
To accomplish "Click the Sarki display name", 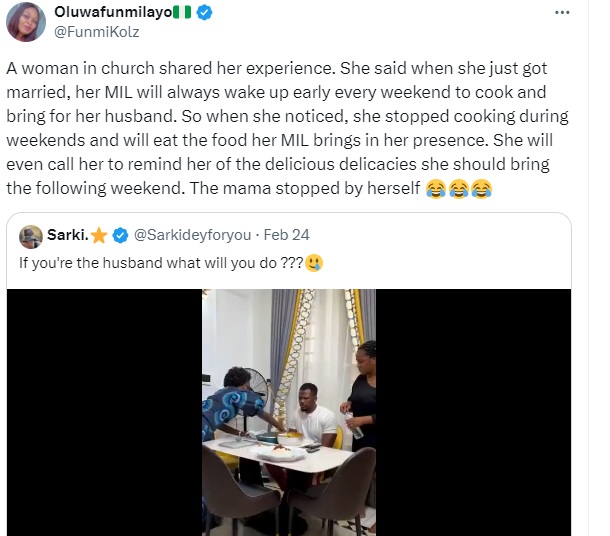I will pyautogui.click(x=68, y=235).
